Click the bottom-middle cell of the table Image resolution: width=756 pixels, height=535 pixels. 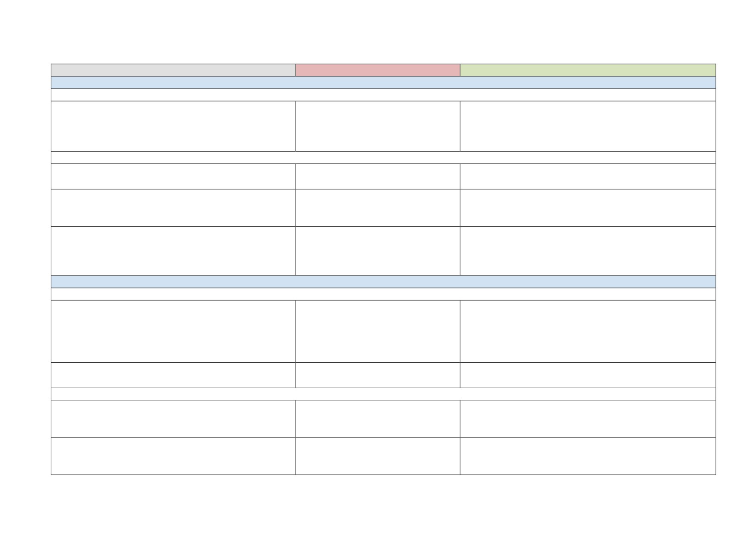pyautogui.click(x=378, y=456)
